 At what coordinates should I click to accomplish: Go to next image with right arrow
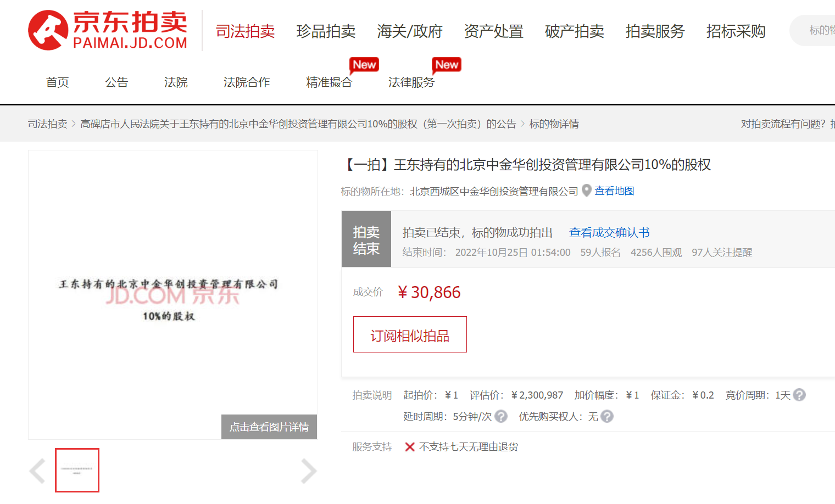[x=309, y=471]
